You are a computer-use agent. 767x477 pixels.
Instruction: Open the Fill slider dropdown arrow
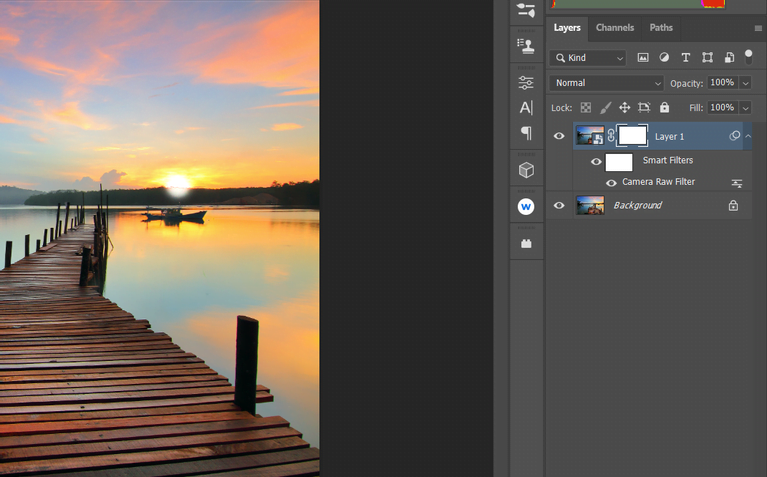point(745,108)
